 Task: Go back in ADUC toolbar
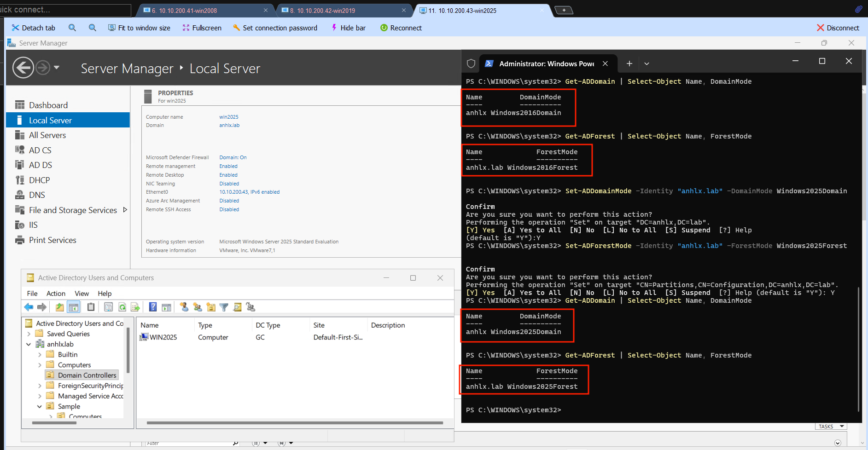(29, 307)
